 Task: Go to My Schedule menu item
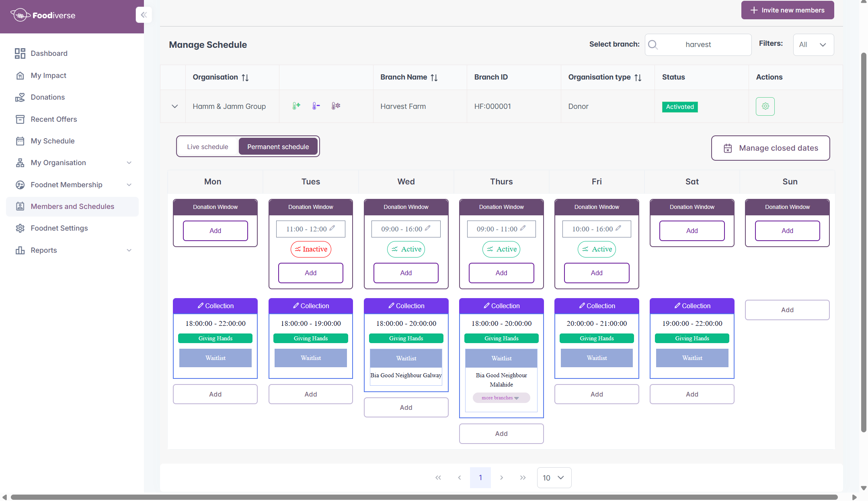52,141
